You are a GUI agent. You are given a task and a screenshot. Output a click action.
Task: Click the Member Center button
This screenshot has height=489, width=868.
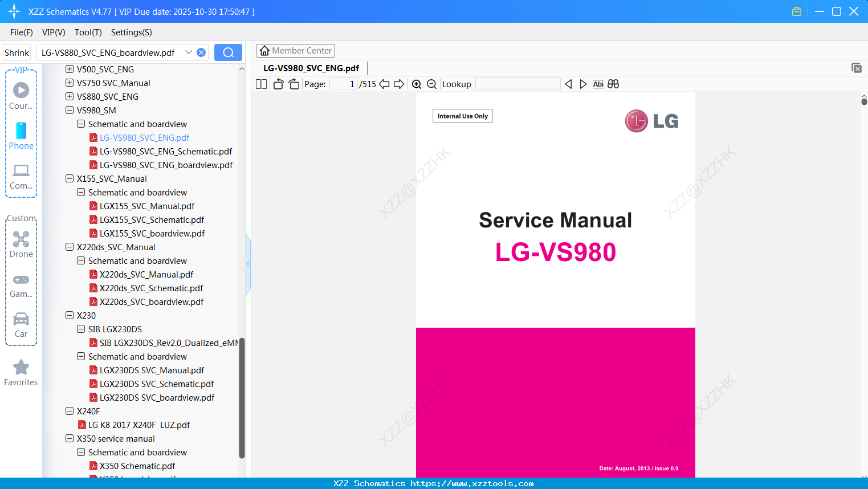pyautogui.click(x=295, y=50)
